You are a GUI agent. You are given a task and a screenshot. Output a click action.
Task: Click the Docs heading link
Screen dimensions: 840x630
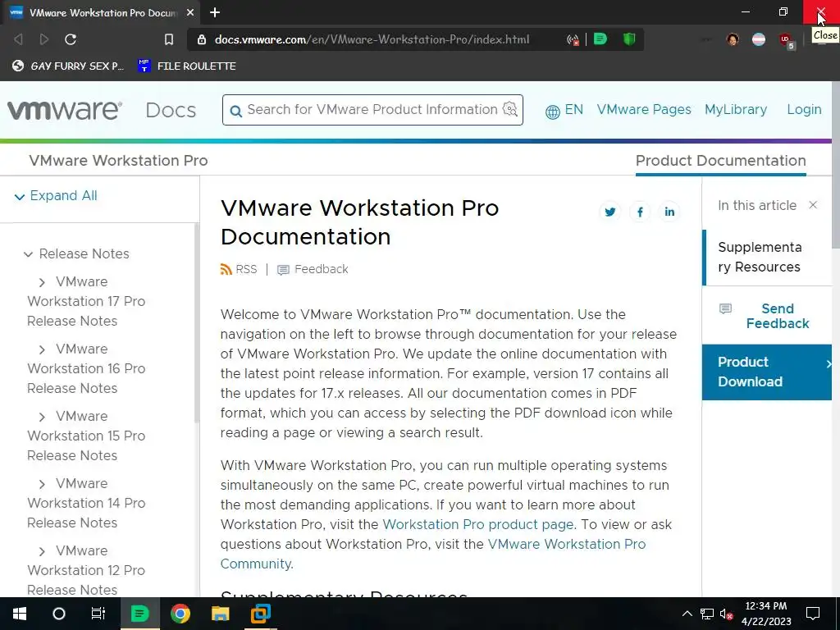[x=171, y=110]
